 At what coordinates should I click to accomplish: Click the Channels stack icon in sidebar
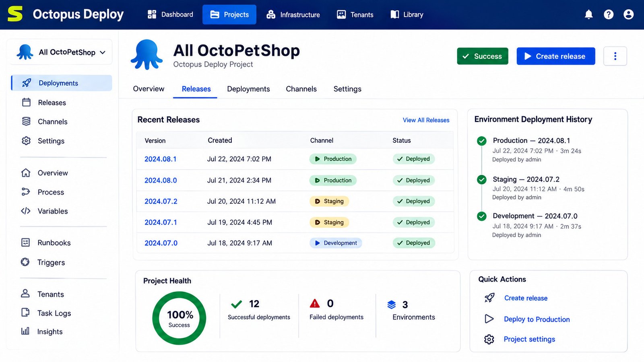pos(26,121)
